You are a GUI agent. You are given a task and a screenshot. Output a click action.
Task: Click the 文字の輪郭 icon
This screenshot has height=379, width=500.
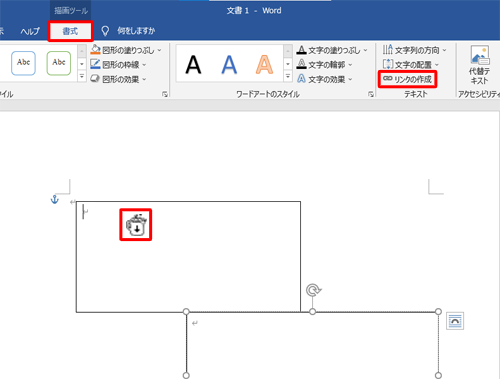tap(301, 64)
